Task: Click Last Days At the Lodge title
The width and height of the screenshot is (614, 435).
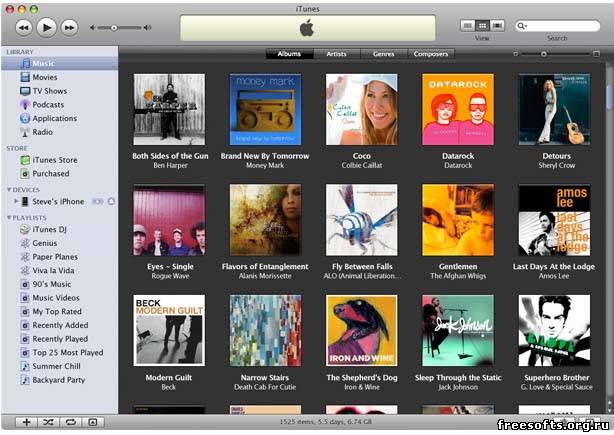Action: click(x=554, y=267)
